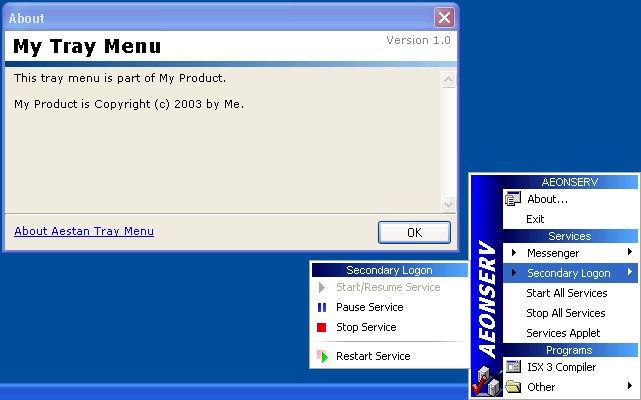Choose Exit from the tray menu

tap(570, 219)
